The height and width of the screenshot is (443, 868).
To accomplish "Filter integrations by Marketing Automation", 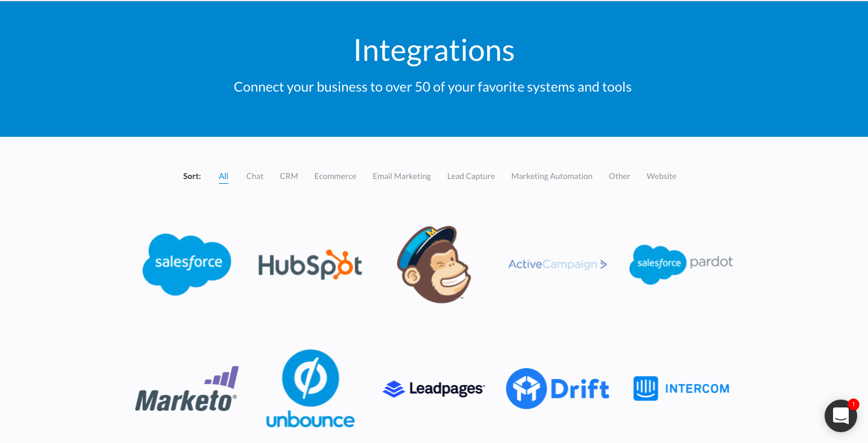I will tap(552, 176).
